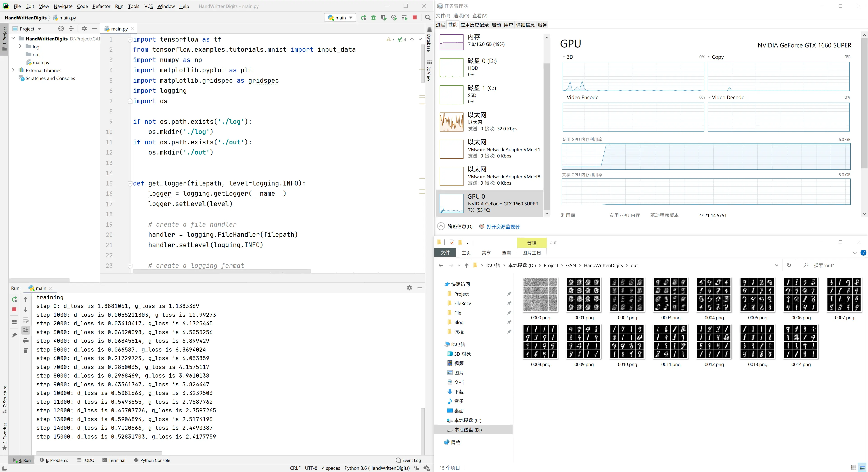Click the 打开资源监视器 link
This screenshot has height=472, width=868.
point(503,227)
